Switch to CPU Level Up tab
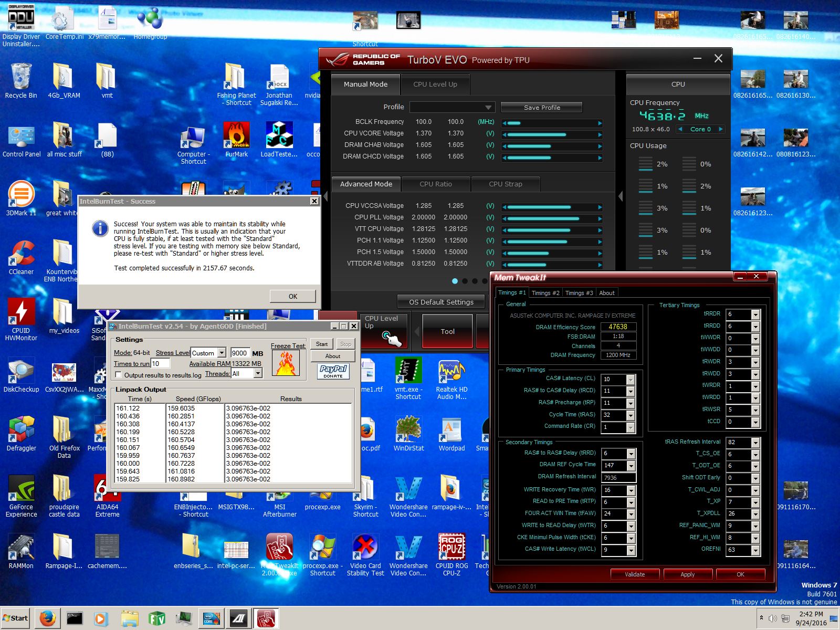Viewport: 840px width, 630px height. [x=435, y=85]
